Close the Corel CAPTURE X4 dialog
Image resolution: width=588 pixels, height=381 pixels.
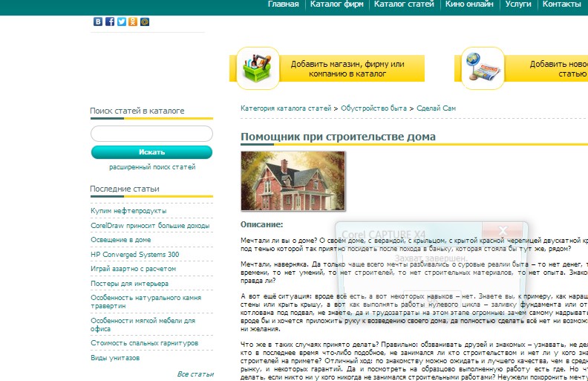pyautogui.click(x=503, y=230)
